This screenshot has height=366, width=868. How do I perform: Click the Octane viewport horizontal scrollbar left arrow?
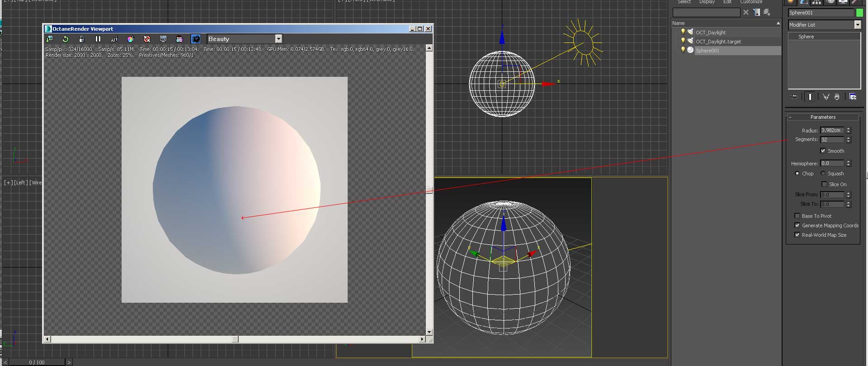[x=47, y=339]
